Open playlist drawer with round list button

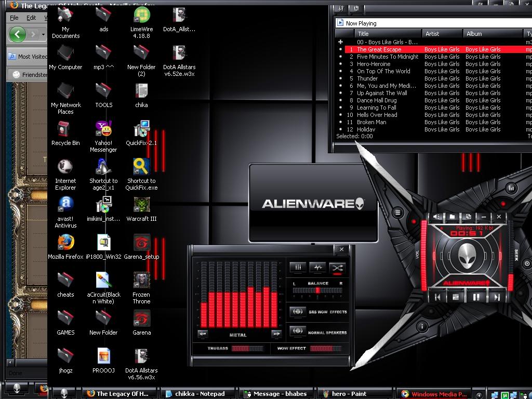397,212
